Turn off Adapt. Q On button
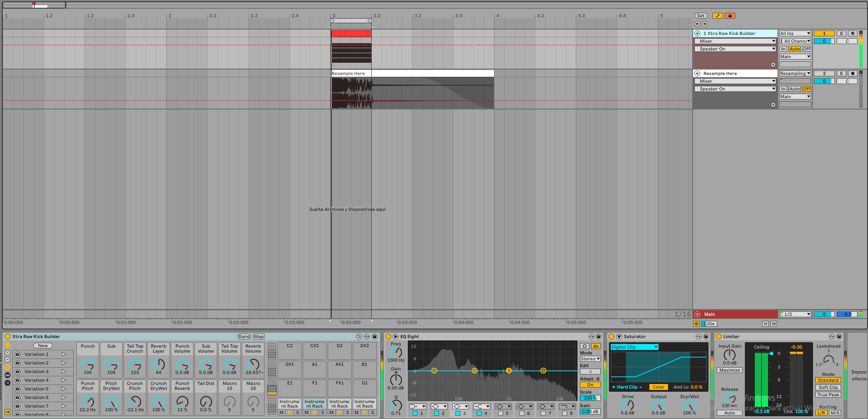This screenshot has width=868, height=419. click(590, 385)
